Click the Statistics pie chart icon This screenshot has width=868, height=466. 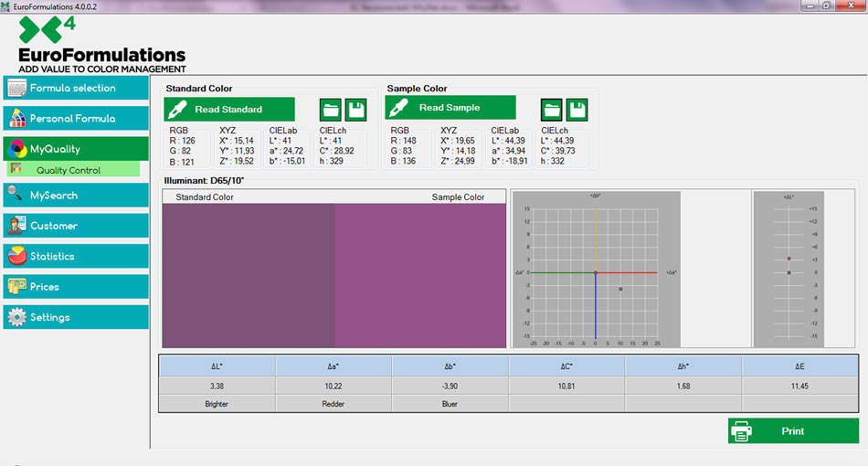[x=17, y=256]
